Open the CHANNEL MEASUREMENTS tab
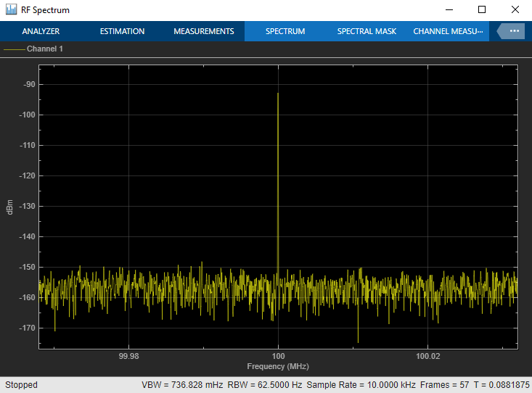Screen dimensions: 532x393 [448, 31]
